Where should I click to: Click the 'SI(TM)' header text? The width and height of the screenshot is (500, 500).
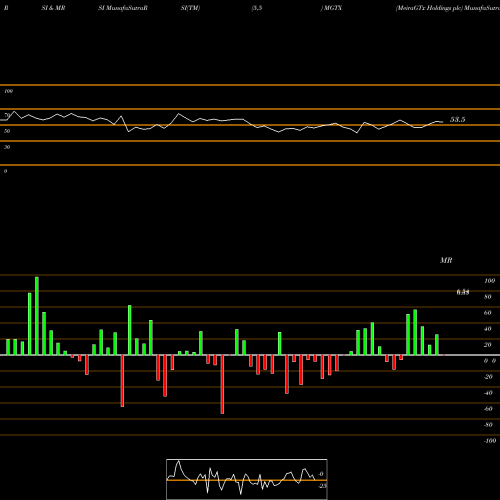pos(190,8)
